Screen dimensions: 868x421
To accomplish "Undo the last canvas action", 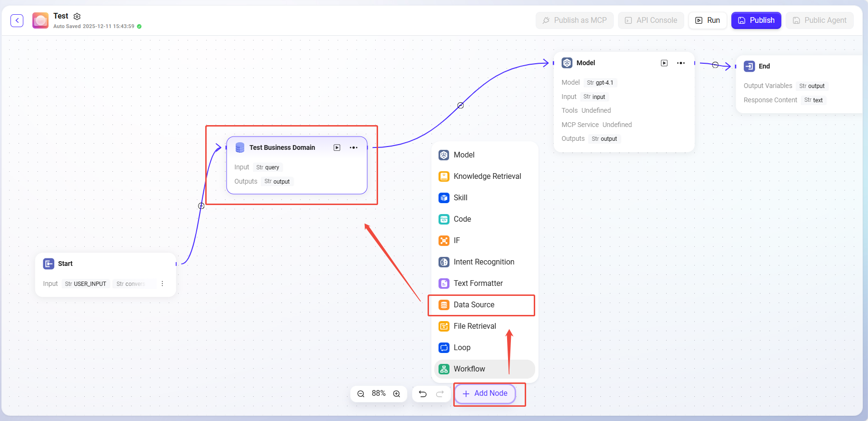I will (423, 394).
